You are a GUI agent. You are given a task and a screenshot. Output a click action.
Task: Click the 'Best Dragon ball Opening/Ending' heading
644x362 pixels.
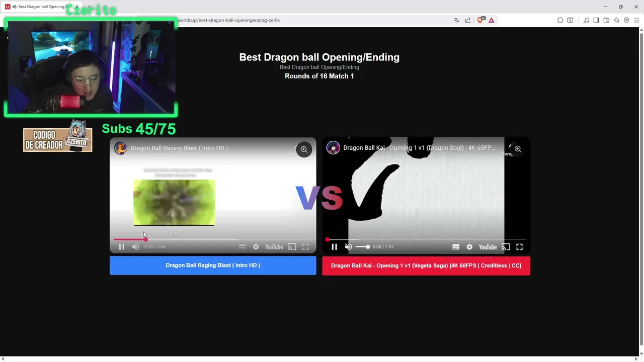point(319,57)
